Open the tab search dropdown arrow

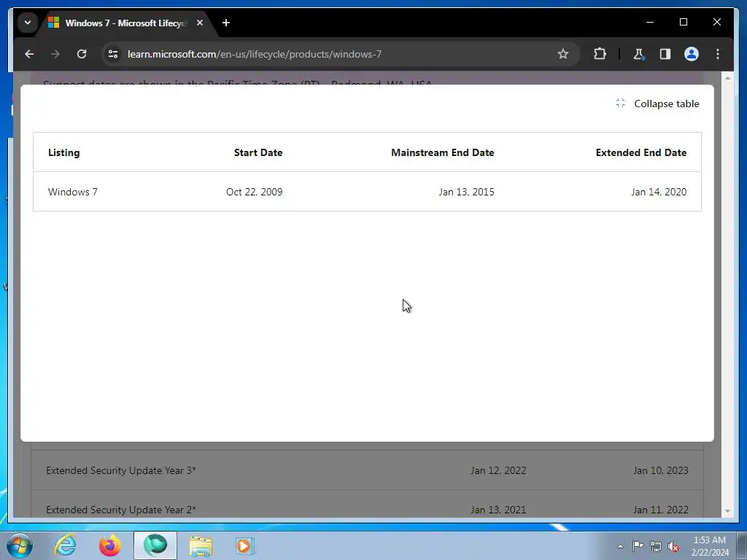point(28,23)
